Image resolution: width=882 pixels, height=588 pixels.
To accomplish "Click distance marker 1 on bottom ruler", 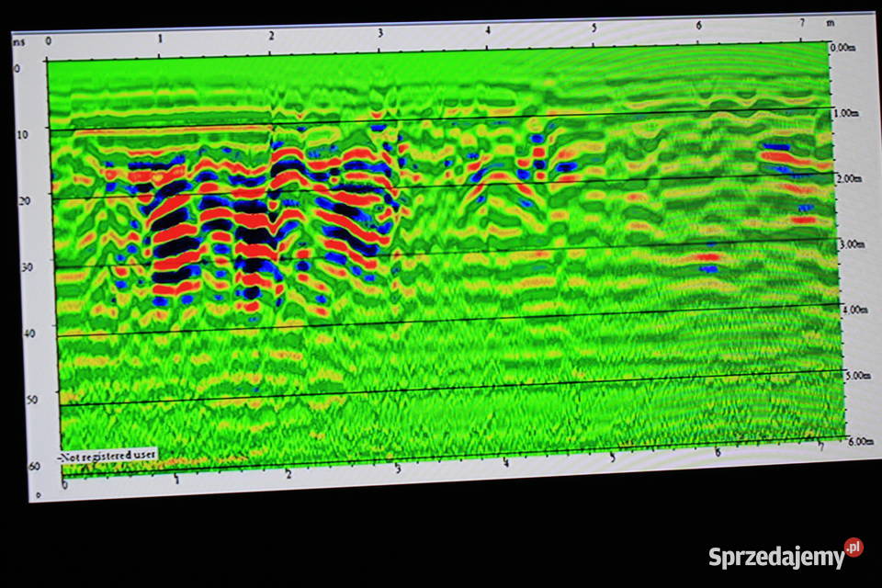I will click(177, 478).
